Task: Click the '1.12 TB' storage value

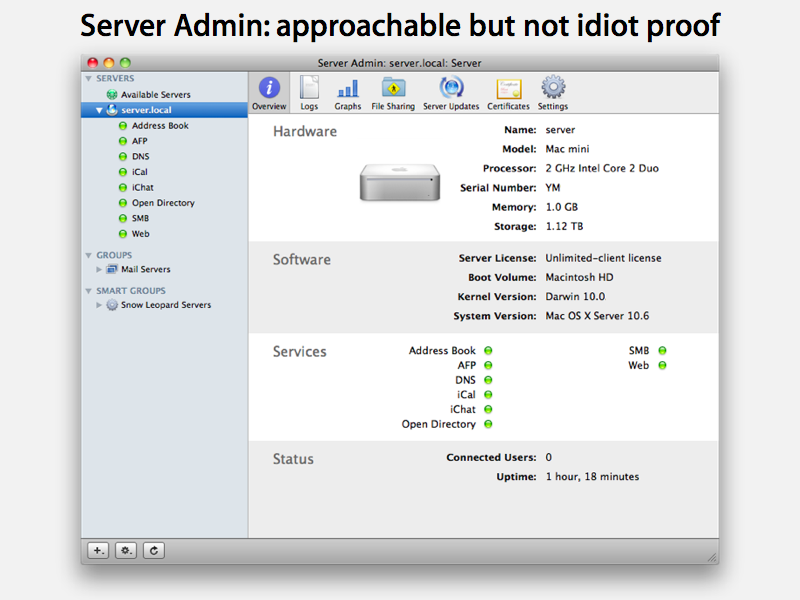Action: click(564, 226)
